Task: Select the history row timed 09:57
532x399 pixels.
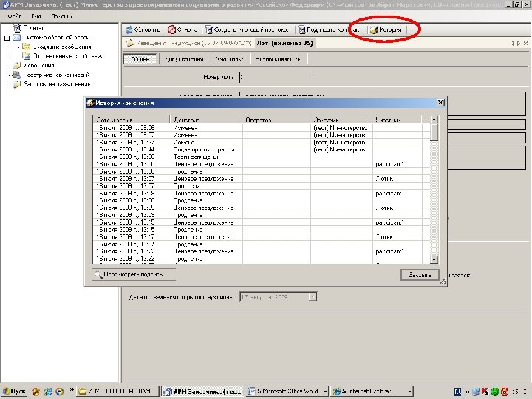Action: (x=262, y=135)
